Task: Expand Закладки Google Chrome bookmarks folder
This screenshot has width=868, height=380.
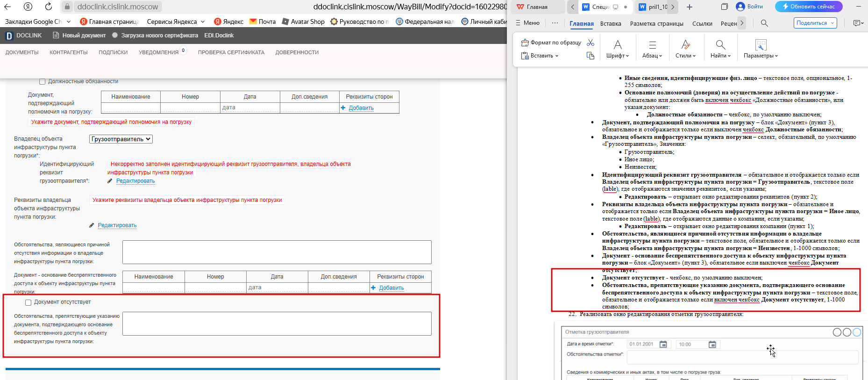Action: [37, 22]
